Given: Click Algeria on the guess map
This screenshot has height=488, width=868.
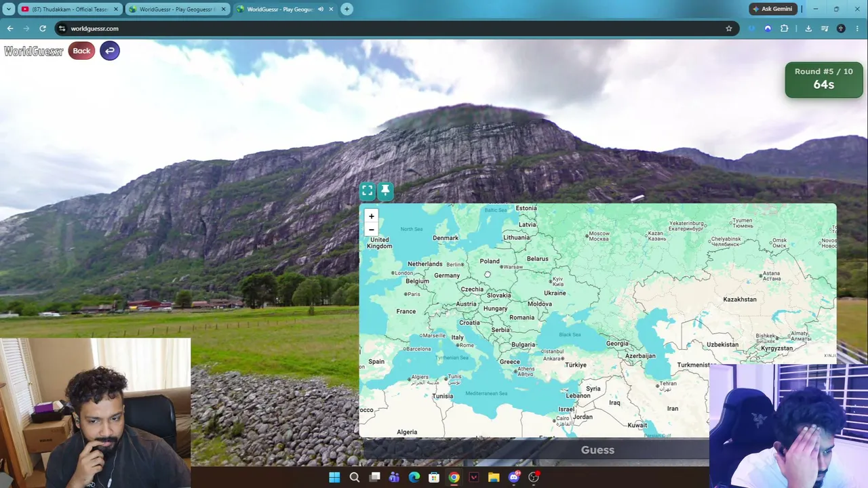Looking at the screenshot, I should (407, 432).
